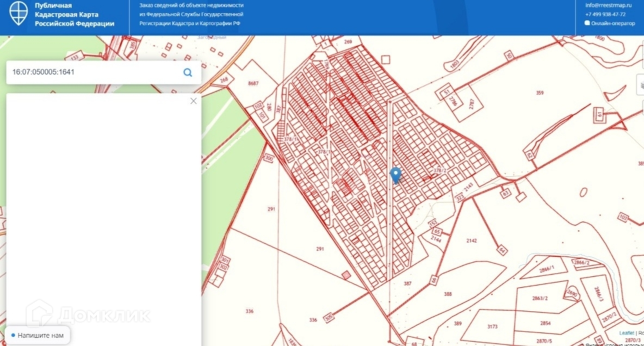Select parcel 2690 on the map
Image resolution: width=644 pixels, height=346 pixels.
coord(572,293)
